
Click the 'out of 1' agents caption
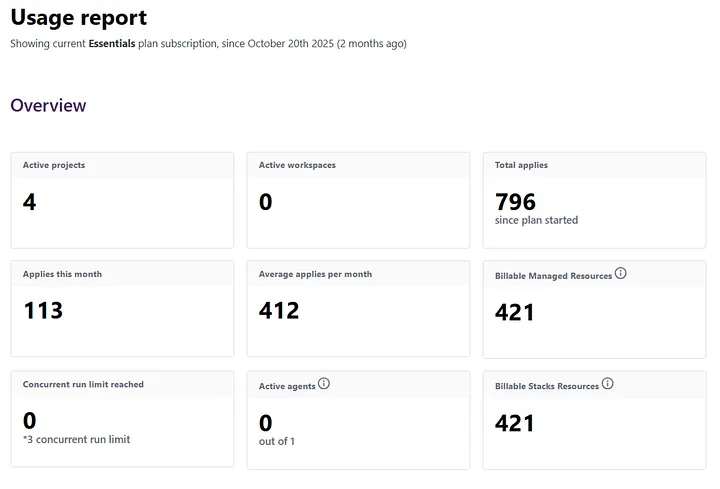(277, 441)
